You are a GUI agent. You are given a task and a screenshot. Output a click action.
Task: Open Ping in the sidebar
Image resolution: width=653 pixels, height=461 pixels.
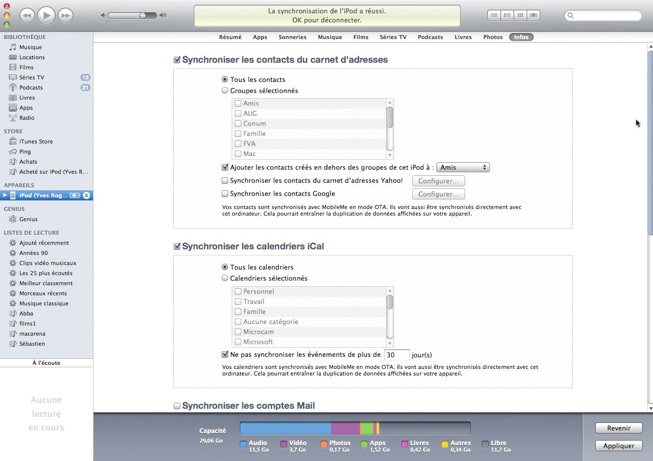25,152
